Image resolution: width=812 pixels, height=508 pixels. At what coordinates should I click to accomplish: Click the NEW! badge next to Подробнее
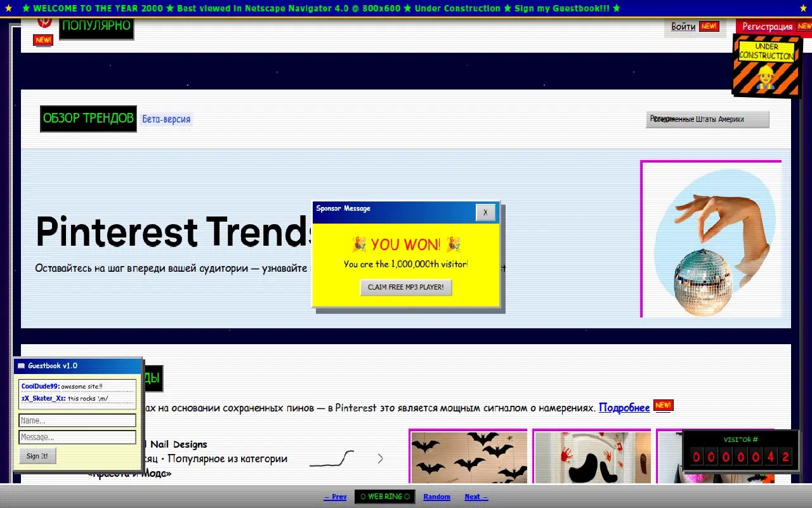coord(663,405)
